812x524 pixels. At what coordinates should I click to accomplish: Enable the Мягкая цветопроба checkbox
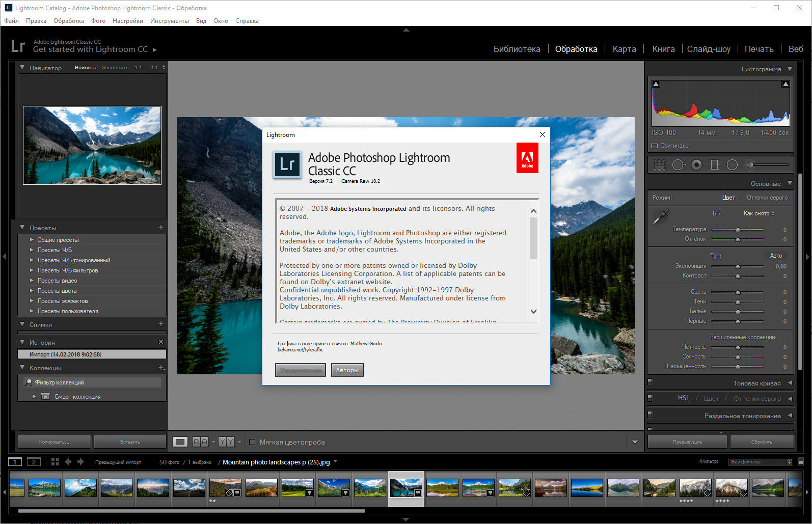coord(252,442)
